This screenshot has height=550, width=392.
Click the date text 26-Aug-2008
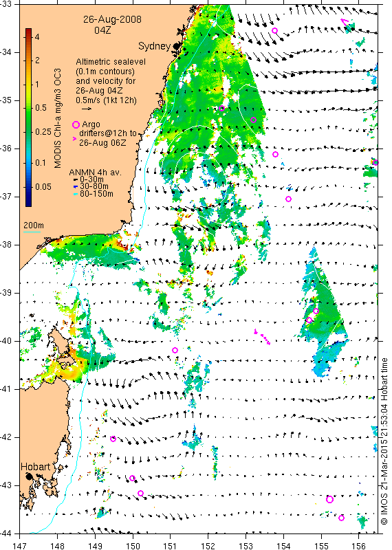[x=112, y=19]
